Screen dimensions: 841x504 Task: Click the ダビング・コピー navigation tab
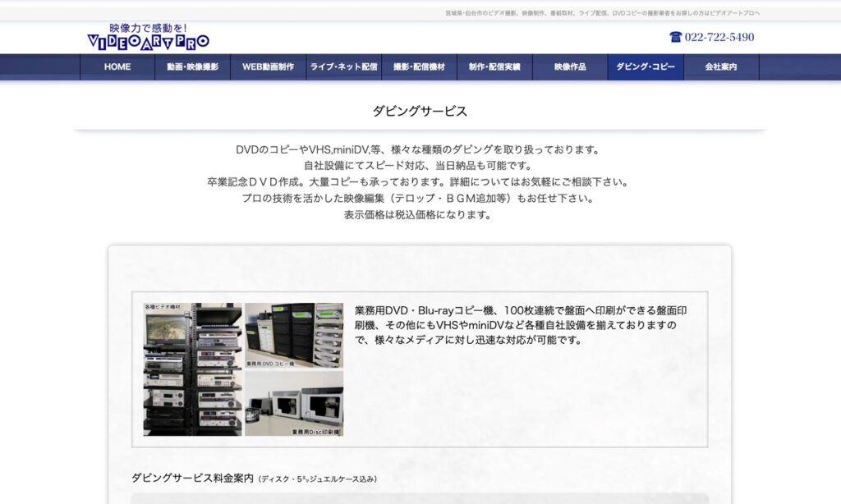(x=646, y=67)
